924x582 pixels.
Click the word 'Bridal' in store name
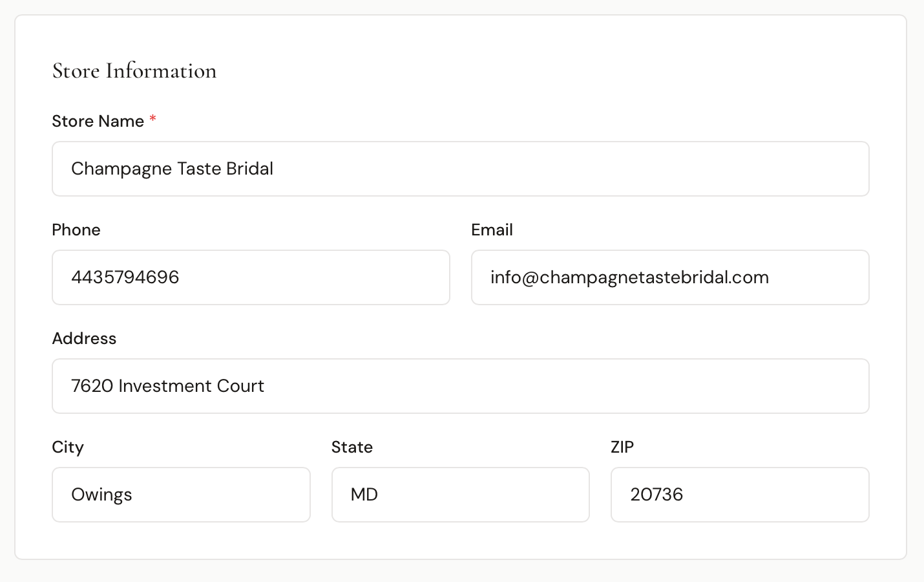coord(250,169)
